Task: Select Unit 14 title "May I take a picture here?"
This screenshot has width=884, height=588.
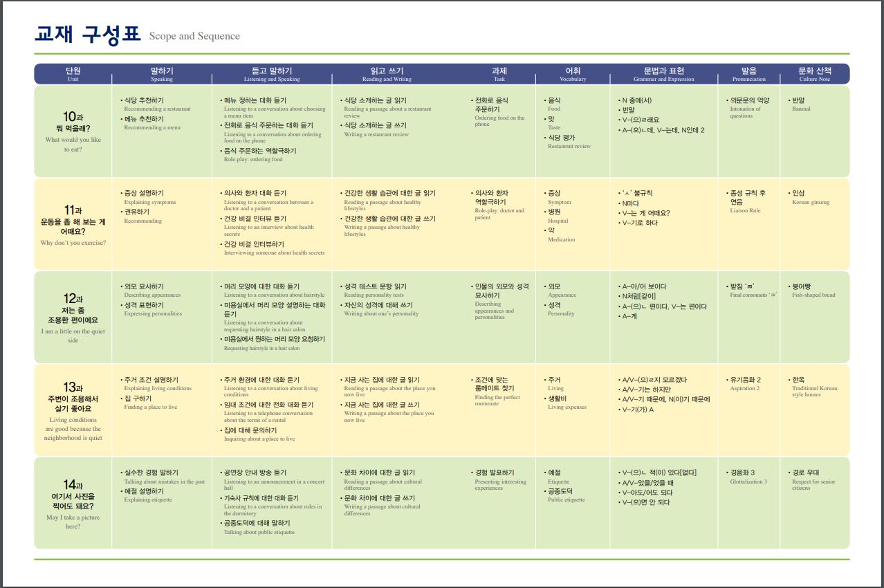Action: click(x=73, y=522)
